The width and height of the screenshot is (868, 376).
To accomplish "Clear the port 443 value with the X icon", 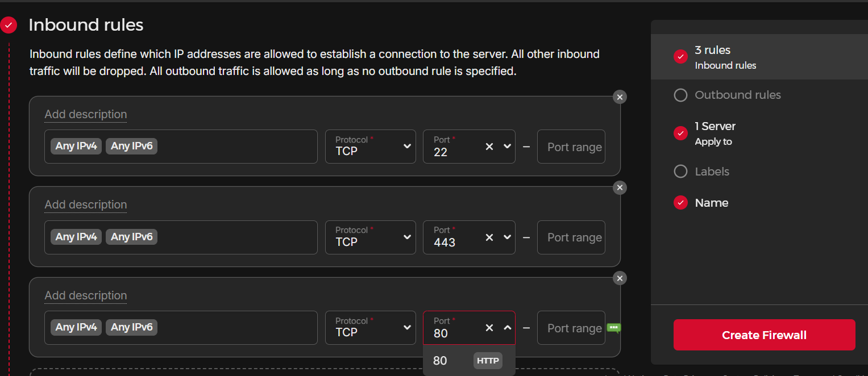I will pyautogui.click(x=489, y=237).
